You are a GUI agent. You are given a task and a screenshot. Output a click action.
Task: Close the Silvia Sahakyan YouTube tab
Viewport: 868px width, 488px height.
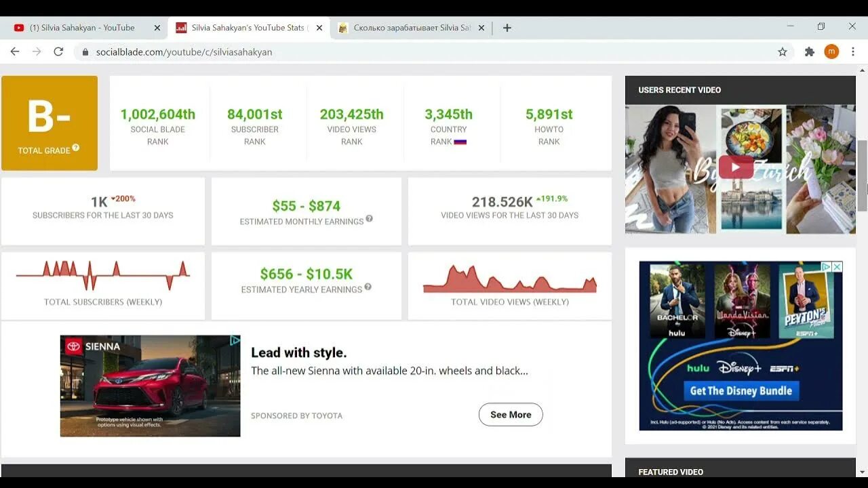coord(157,28)
